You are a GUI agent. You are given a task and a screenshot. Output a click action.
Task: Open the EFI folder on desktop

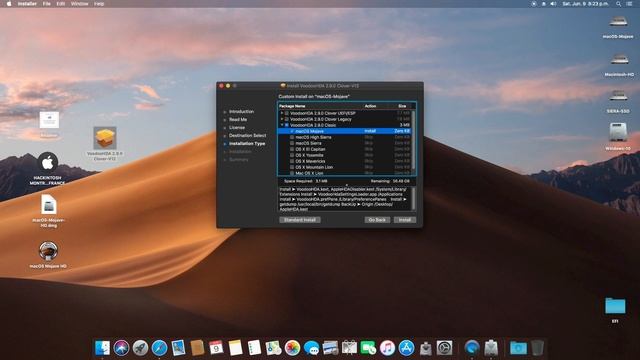615,305
